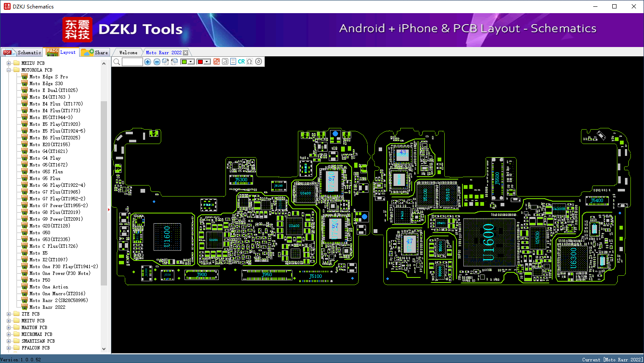Click the red color swatch
The height and width of the screenshot is (363, 644).
(x=200, y=62)
